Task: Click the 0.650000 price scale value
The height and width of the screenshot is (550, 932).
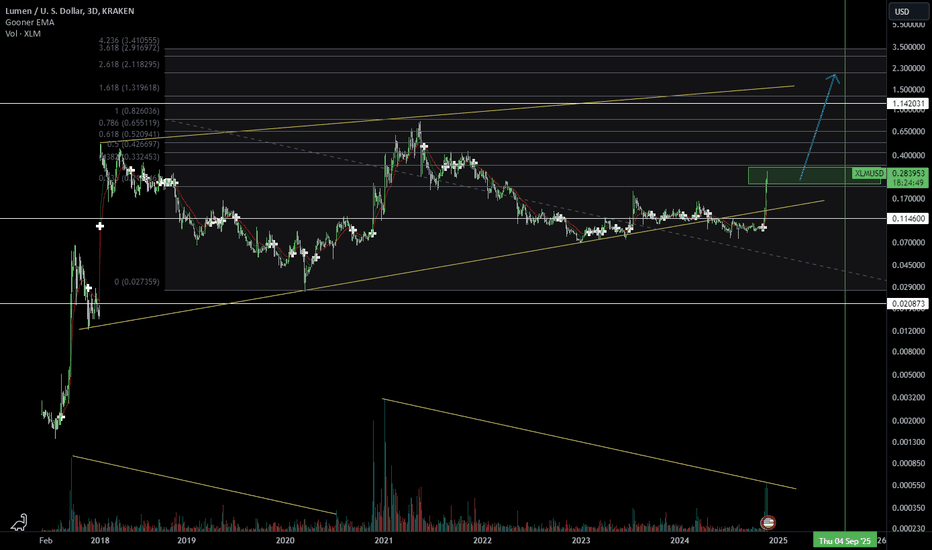Action: [908, 131]
